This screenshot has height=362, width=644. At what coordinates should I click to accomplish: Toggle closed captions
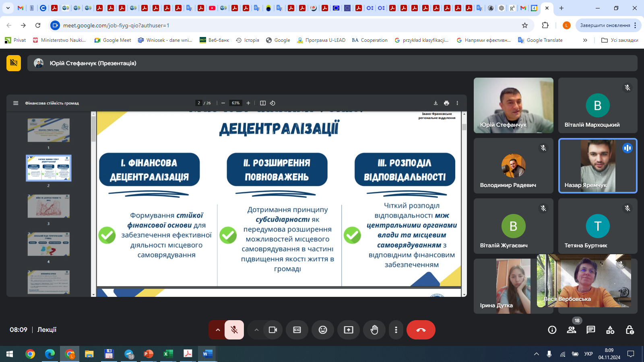point(297,330)
